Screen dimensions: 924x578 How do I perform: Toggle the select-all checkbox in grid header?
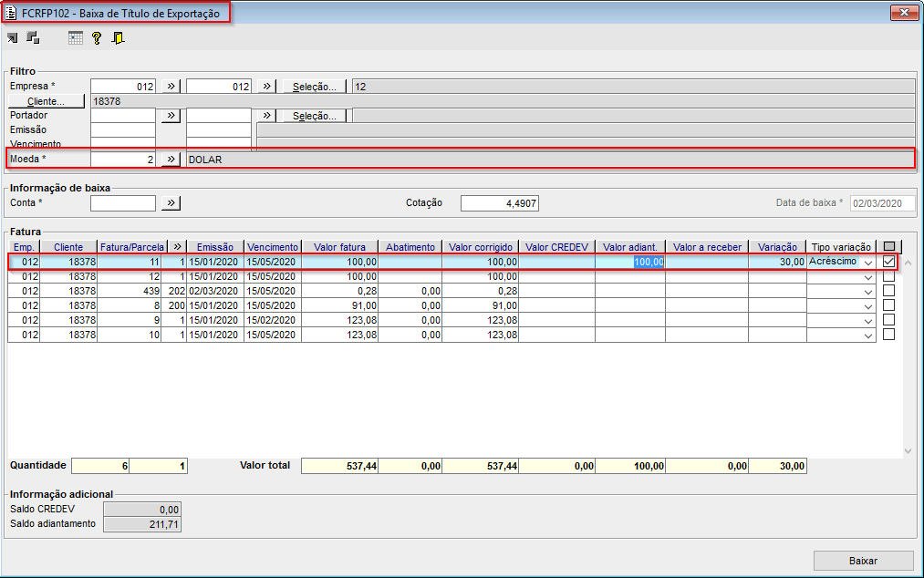pyautogui.click(x=889, y=247)
